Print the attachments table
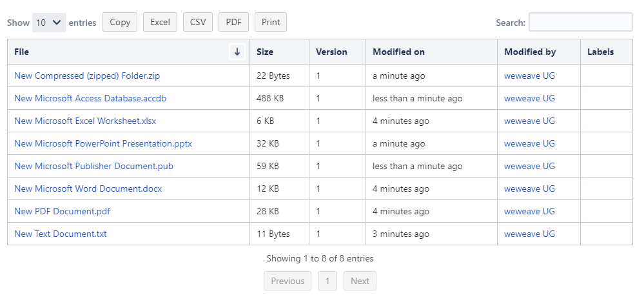This screenshot has height=295, width=644. pyautogui.click(x=271, y=22)
